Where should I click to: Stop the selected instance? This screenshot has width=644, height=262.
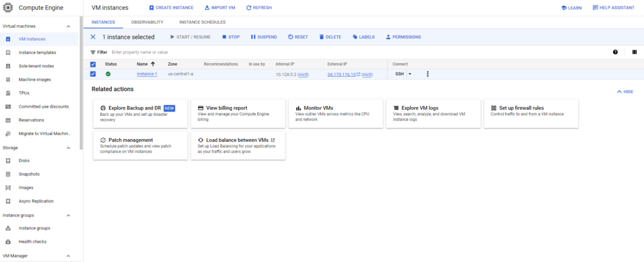coord(231,37)
